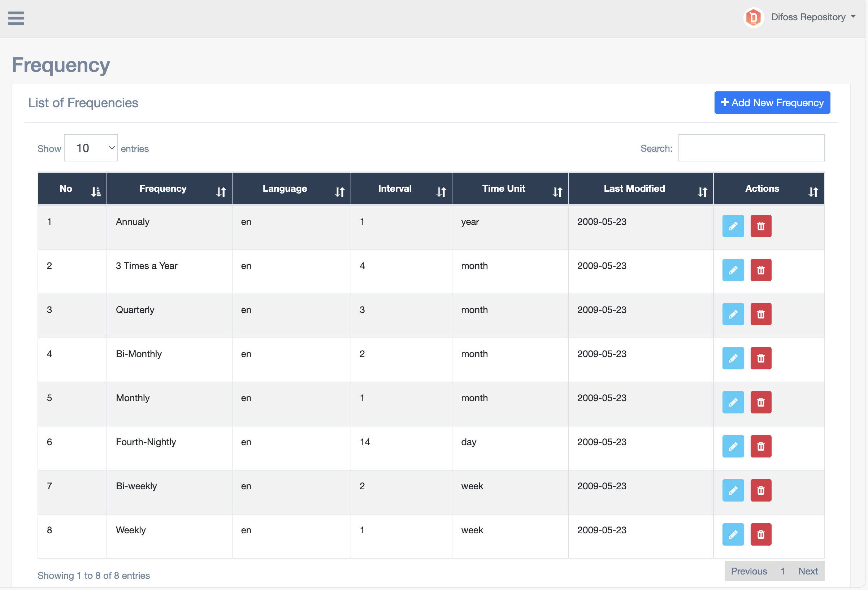
Task: Open the show entries count dropdown
Action: pyautogui.click(x=91, y=148)
